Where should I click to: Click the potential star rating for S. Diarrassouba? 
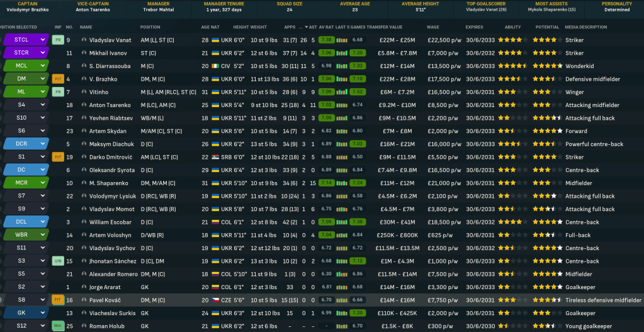point(548,66)
